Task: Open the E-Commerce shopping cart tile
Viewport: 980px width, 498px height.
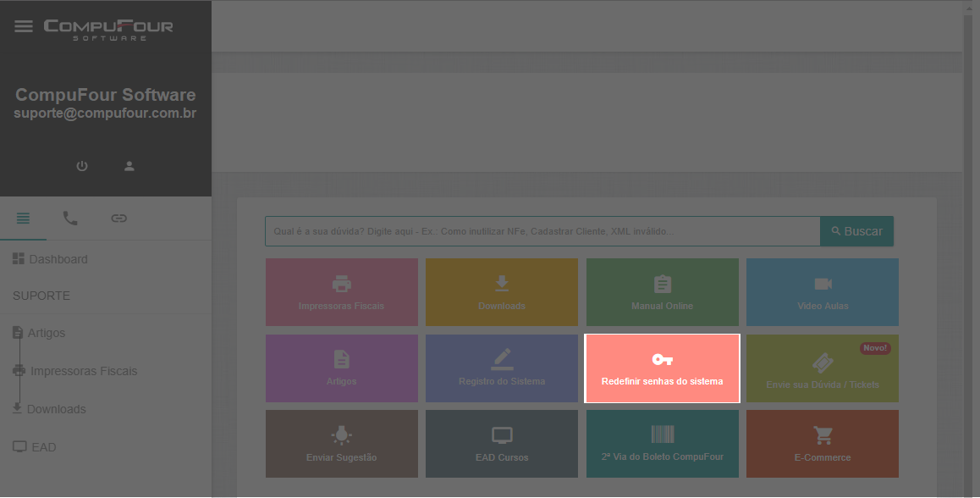Action: (822, 444)
